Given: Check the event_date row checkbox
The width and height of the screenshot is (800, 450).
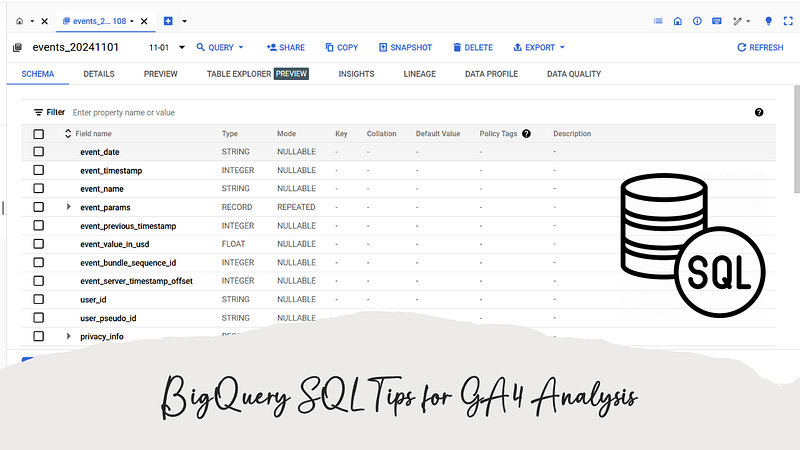Looking at the screenshot, I should pos(38,152).
